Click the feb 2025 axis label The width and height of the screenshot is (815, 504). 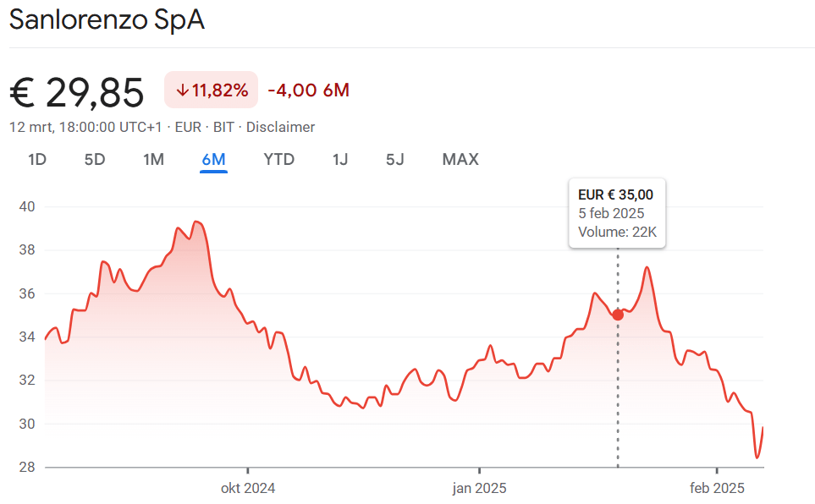coord(717,488)
